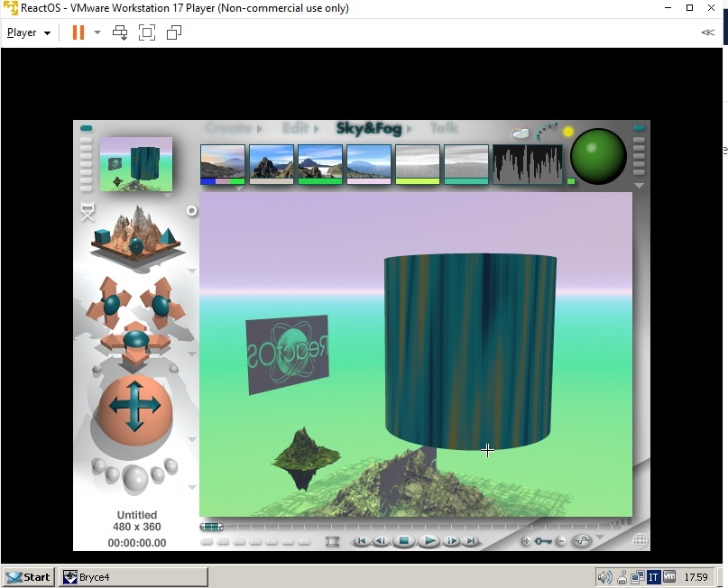The image size is (728, 588).
Task: Open animation options triangle by motion lab
Action: [600, 537]
